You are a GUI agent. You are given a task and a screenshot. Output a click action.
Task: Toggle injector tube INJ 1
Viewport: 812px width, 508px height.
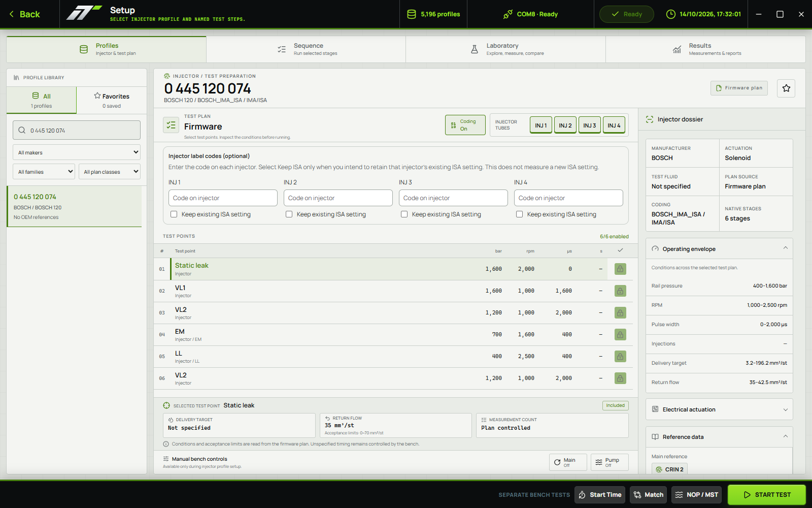(541, 125)
